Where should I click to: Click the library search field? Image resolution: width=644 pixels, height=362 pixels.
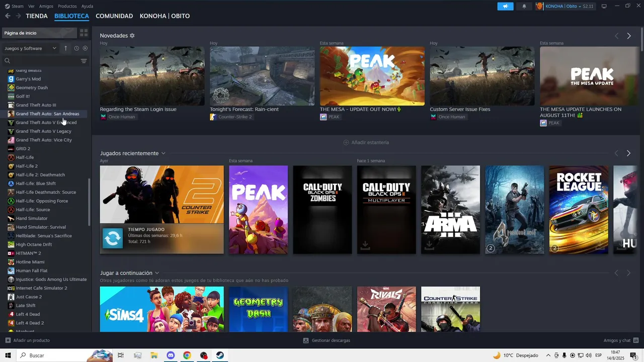41,61
